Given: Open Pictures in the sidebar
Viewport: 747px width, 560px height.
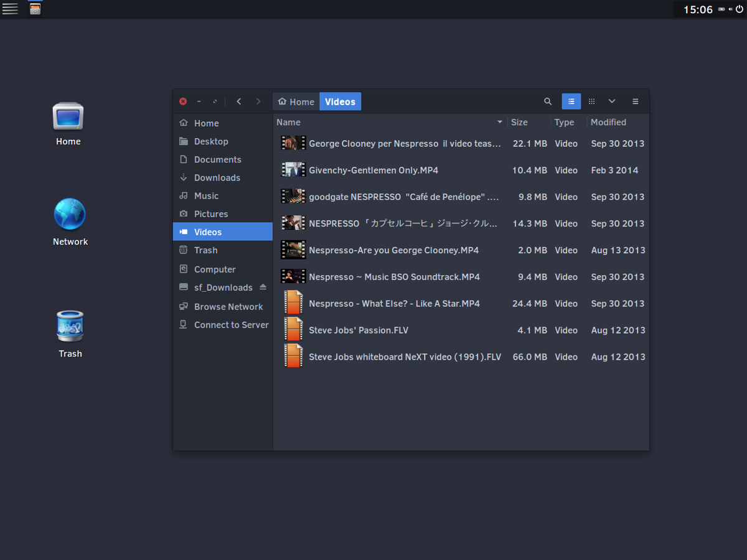Looking at the screenshot, I should pos(223,213).
